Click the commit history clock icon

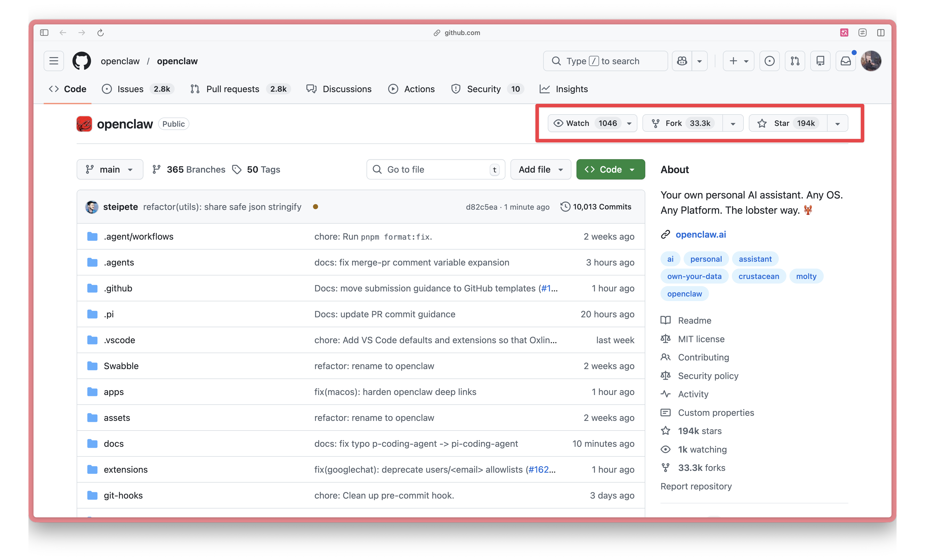565,207
